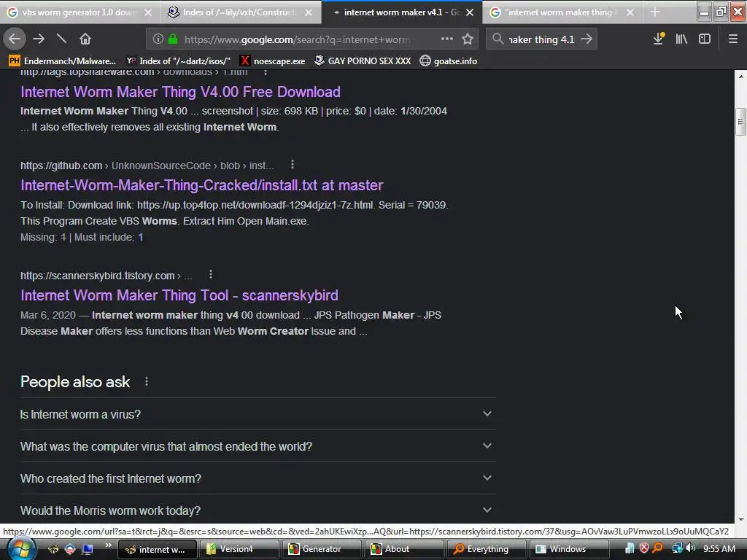Image resolution: width=747 pixels, height=560 pixels.
Task: Open the network tray icon
Action: [x=677, y=548]
